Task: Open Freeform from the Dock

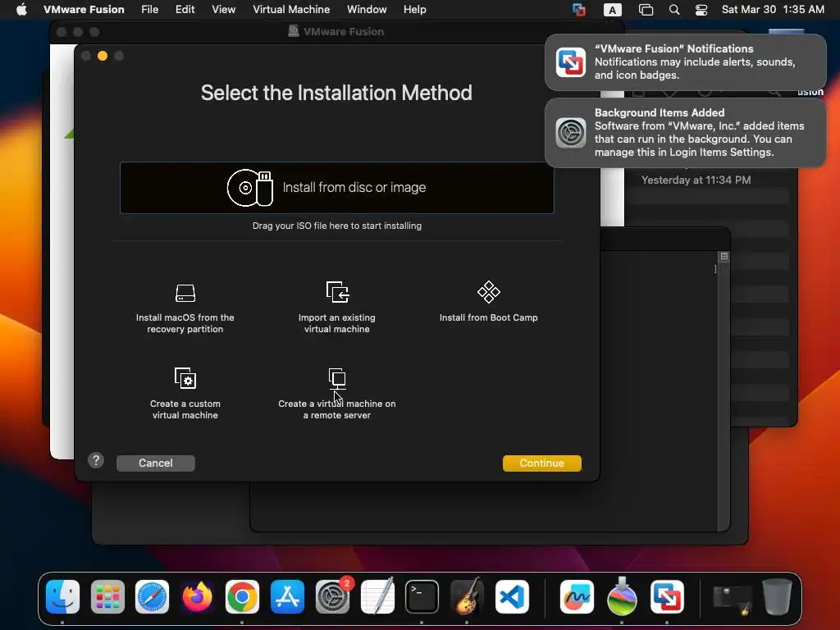Action: pyautogui.click(x=577, y=596)
